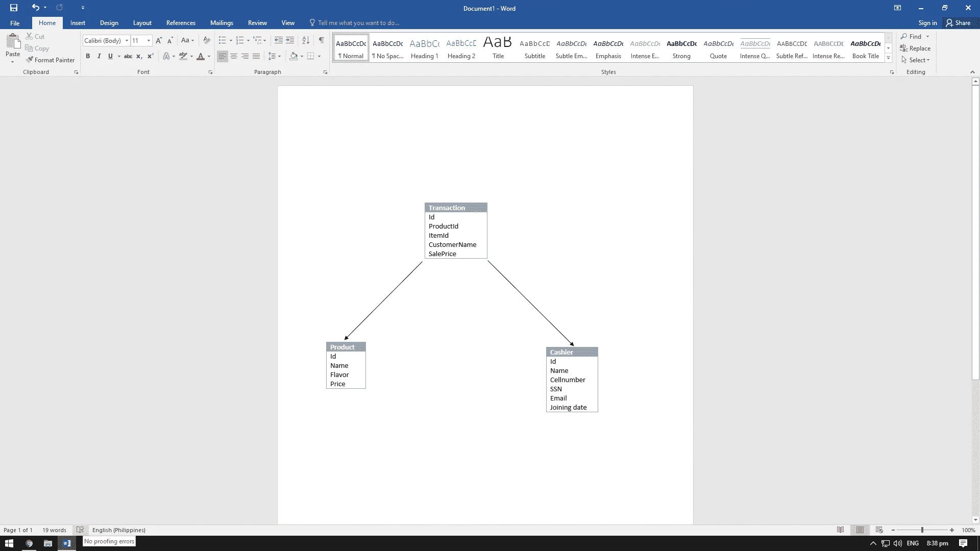This screenshot has height=551, width=980.
Task: Apply shading color to paragraph
Action: pos(293,56)
